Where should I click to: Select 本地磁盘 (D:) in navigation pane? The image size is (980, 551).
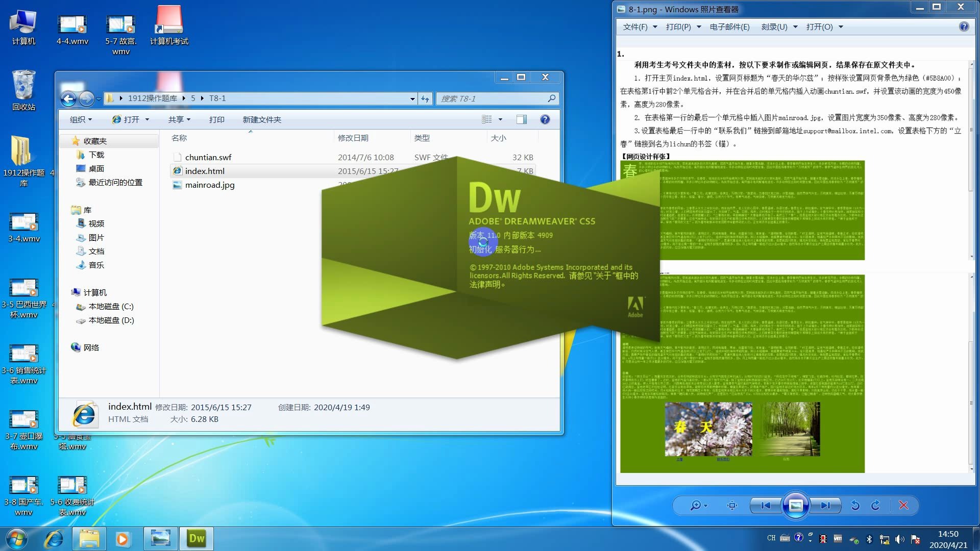coord(111,320)
